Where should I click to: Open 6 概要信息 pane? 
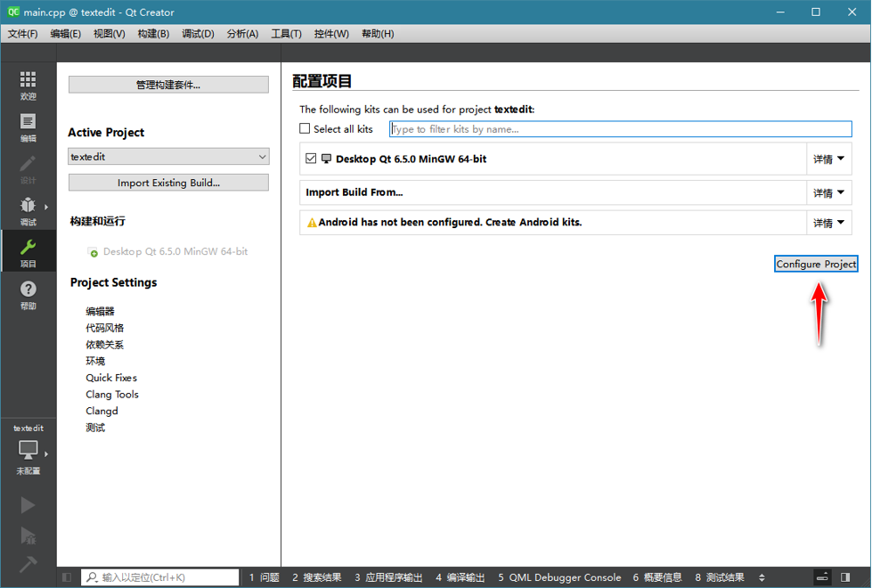[x=657, y=577]
